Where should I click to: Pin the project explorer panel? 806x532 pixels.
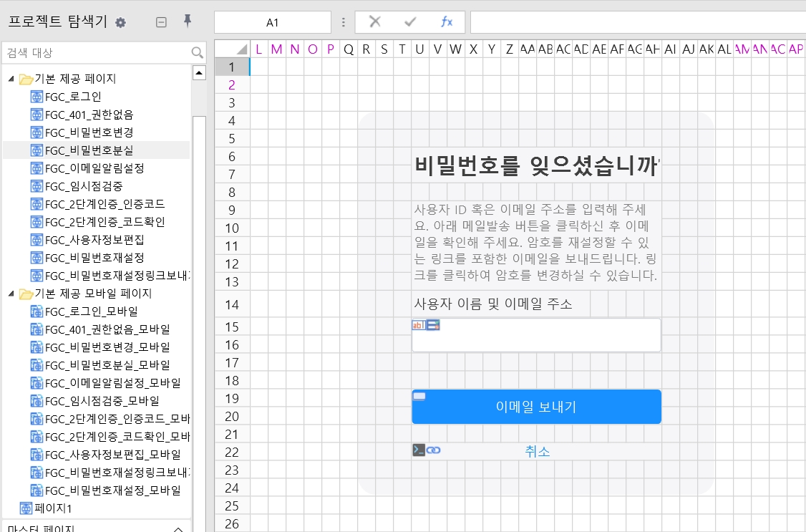click(188, 21)
